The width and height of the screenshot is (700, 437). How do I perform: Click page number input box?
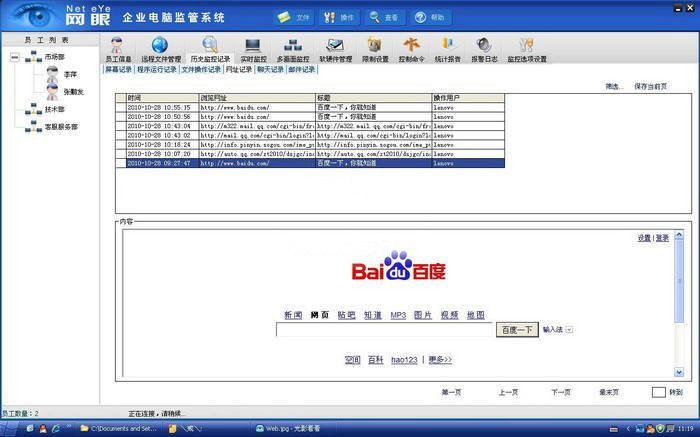pyautogui.click(x=658, y=392)
